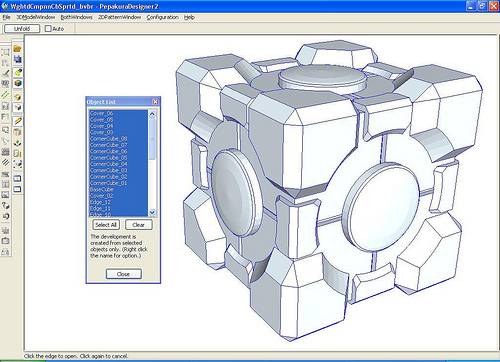Click the green arrow layers icon

(17, 143)
